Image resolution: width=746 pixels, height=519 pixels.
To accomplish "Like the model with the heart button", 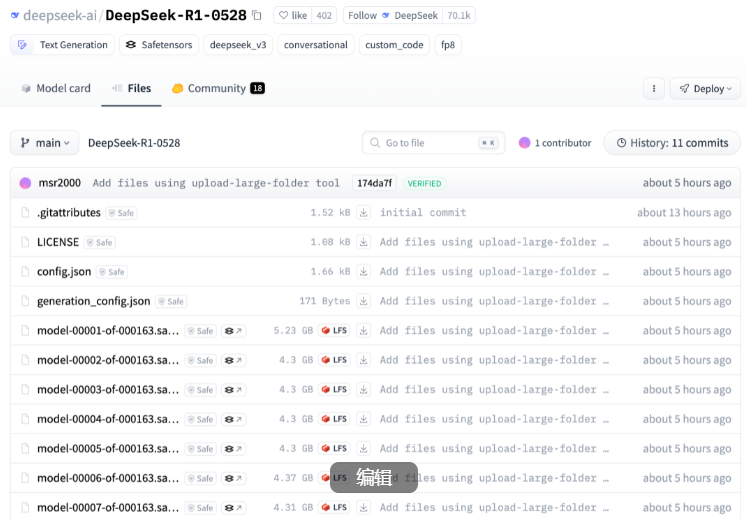I will click(293, 16).
